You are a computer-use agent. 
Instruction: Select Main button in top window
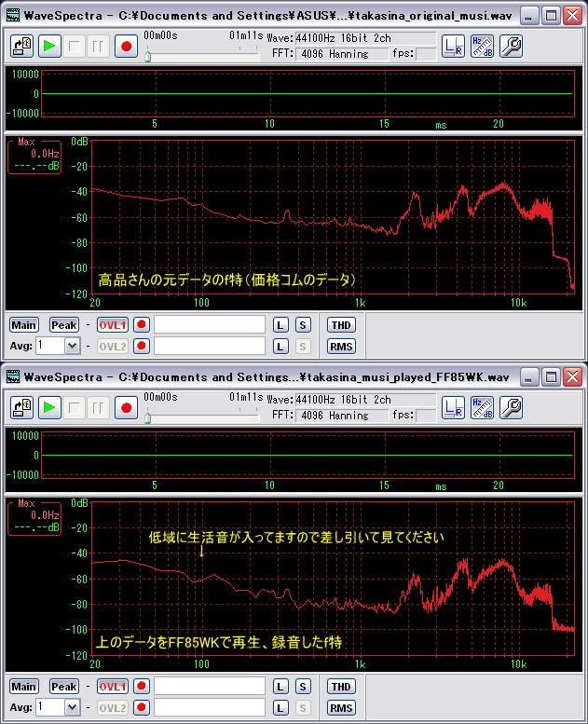(23, 325)
